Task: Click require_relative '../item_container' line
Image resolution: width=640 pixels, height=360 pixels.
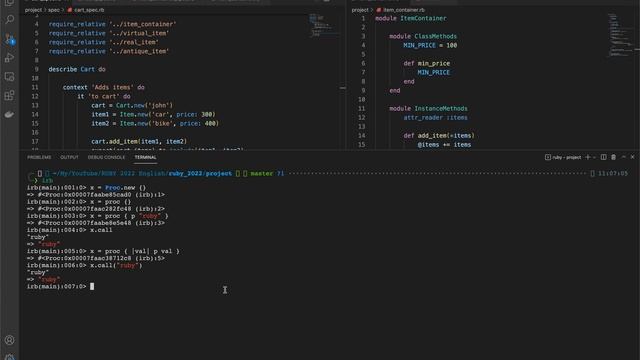Action: (112, 24)
